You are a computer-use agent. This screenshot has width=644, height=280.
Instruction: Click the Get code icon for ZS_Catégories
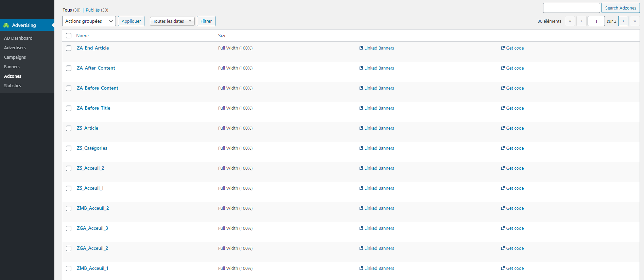point(503,148)
